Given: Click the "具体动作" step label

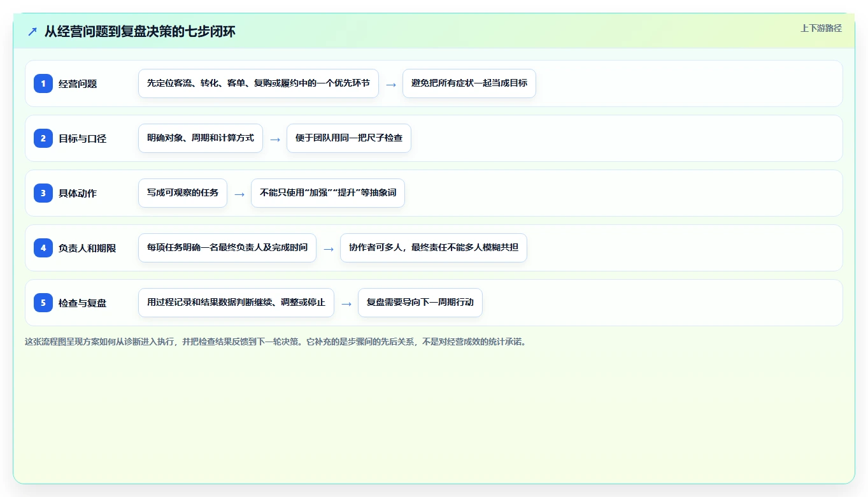Looking at the screenshot, I should click(78, 194).
